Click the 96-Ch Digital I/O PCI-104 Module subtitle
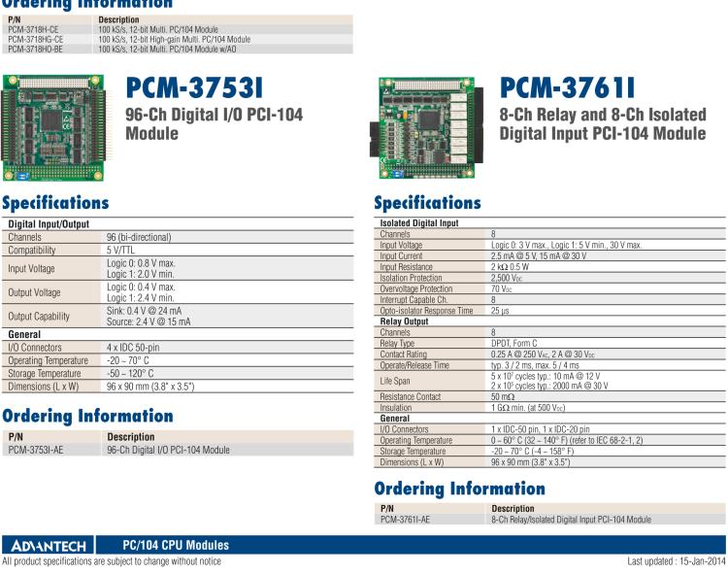 click(x=215, y=123)
